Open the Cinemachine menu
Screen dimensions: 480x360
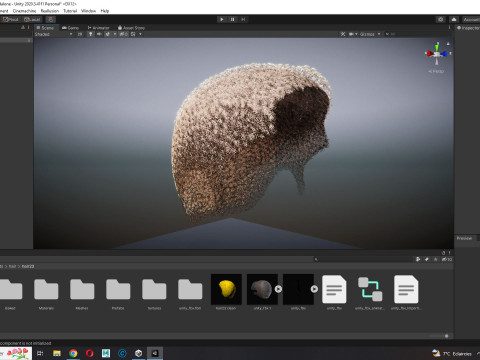(x=24, y=11)
